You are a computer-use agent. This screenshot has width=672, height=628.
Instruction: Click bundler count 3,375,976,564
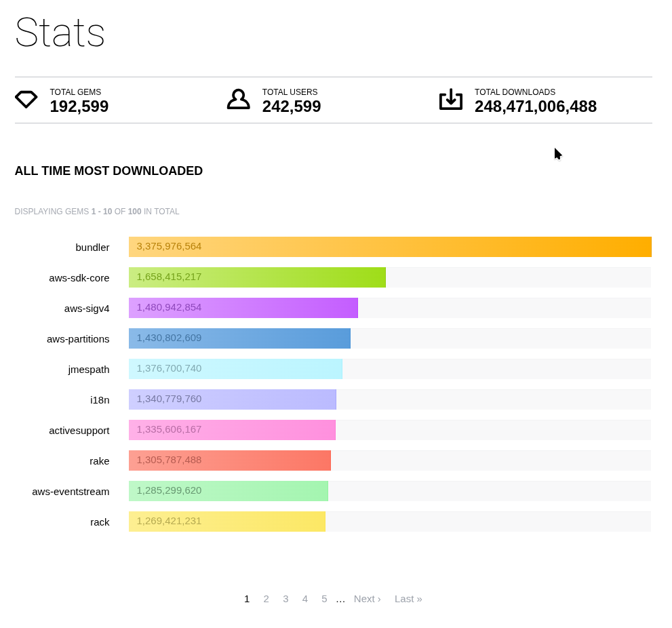click(169, 246)
